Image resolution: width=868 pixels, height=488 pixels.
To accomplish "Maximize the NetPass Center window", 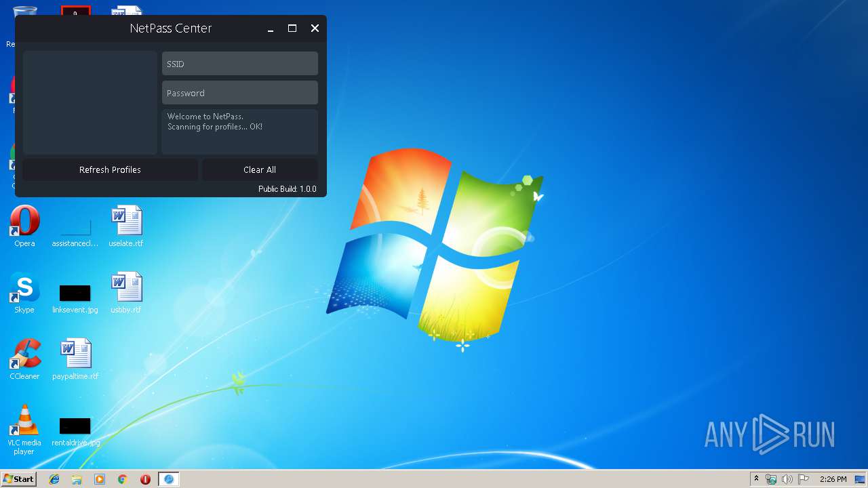I will coord(292,28).
